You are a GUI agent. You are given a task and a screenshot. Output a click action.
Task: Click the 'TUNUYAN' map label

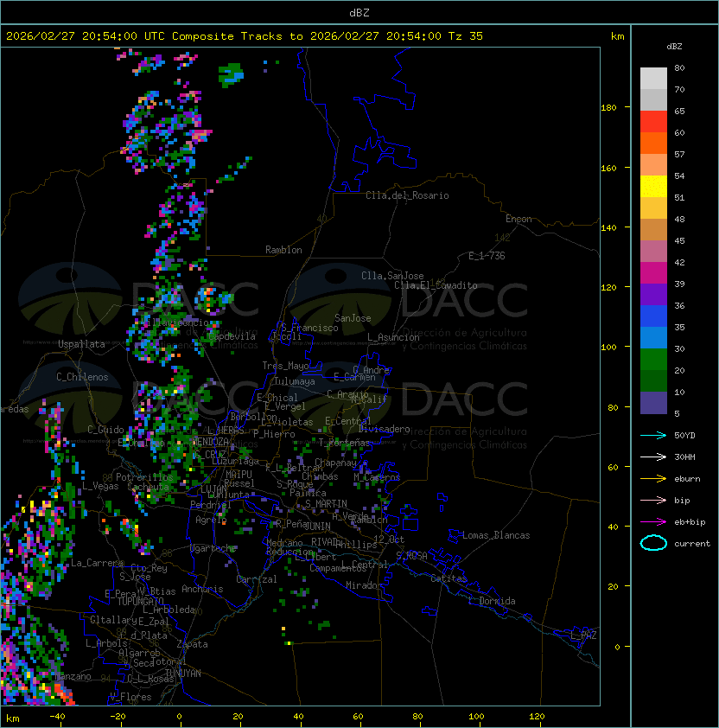183,674
